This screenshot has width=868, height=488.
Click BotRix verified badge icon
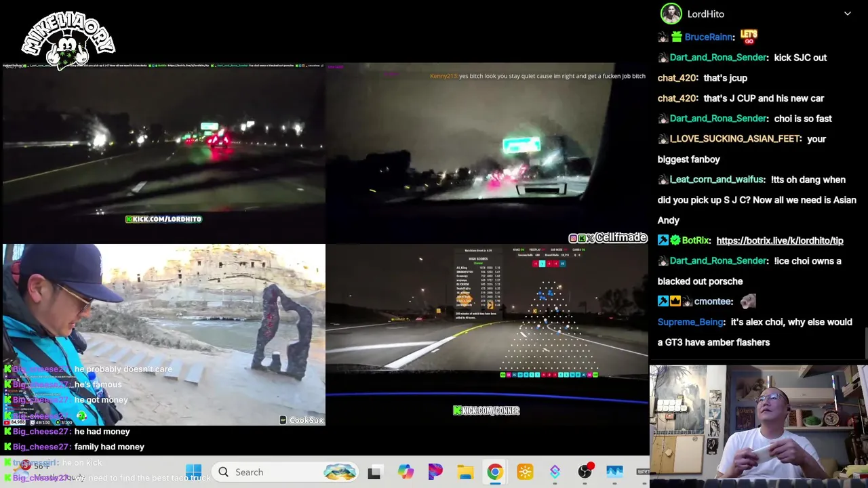[x=675, y=241]
